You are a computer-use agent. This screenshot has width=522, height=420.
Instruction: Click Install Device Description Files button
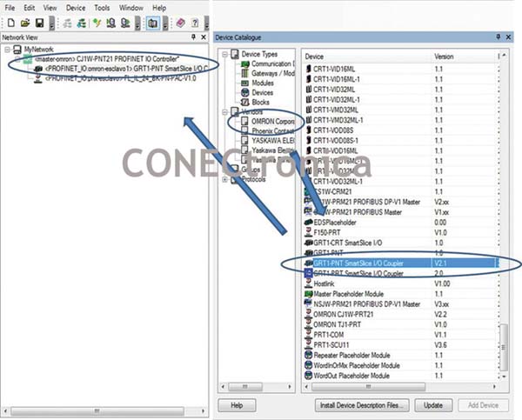coord(359,405)
